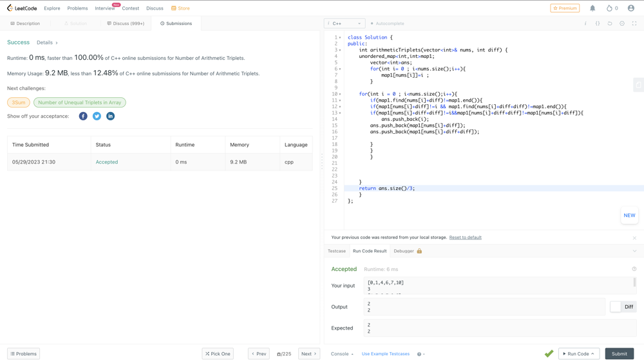The height and width of the screenshot is (363, 644).
Task: Share acceptance on LinkedIn
Action: click(110, 116)
